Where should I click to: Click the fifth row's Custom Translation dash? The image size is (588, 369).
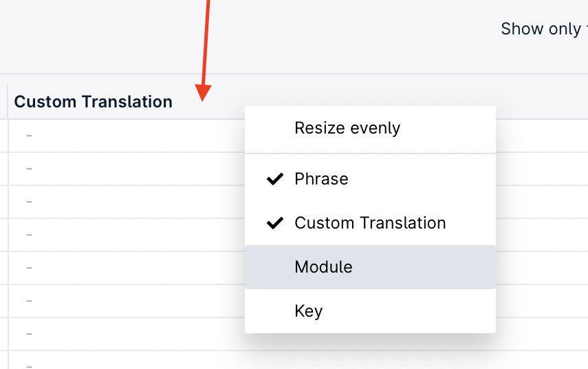[x=30, y=268]
